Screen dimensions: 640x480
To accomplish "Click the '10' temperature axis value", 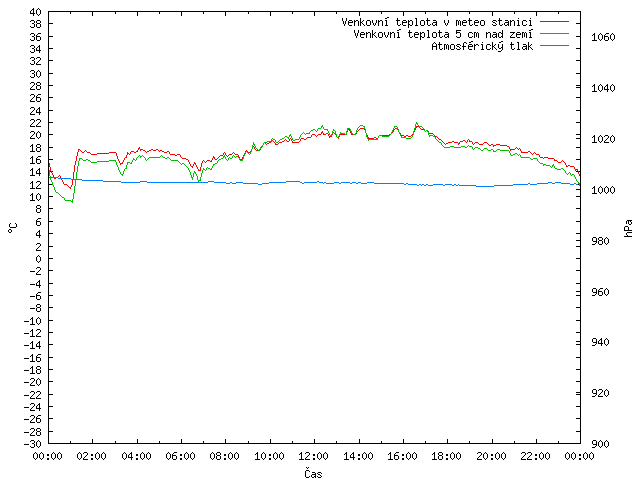I will (x=36, y=197).
